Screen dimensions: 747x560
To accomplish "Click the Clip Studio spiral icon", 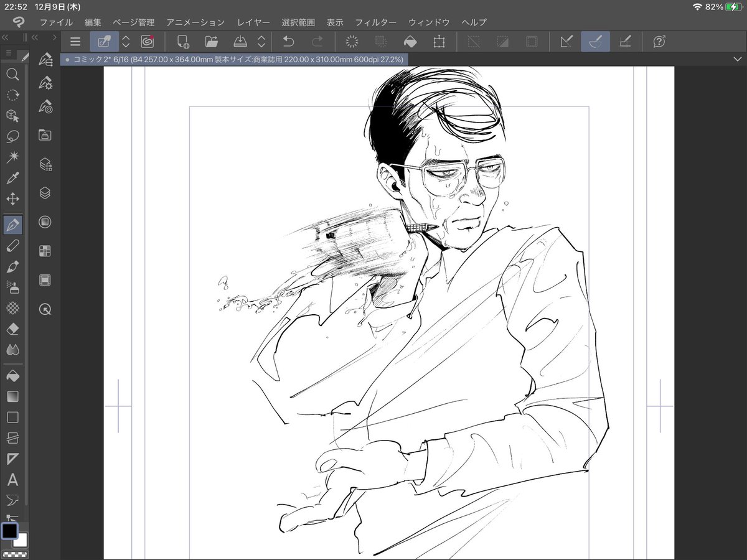I will point(148,42).
